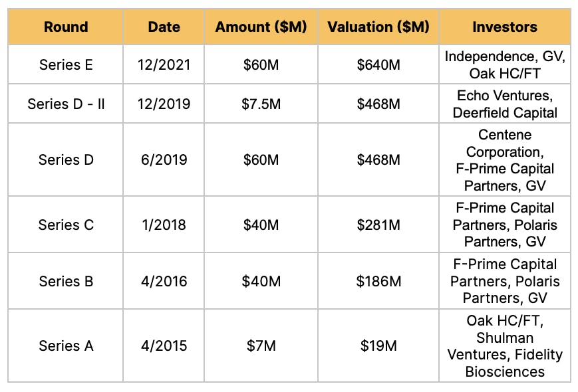
Task: Select the Amount ($M) header cell
Action: (x=261, y=27)
